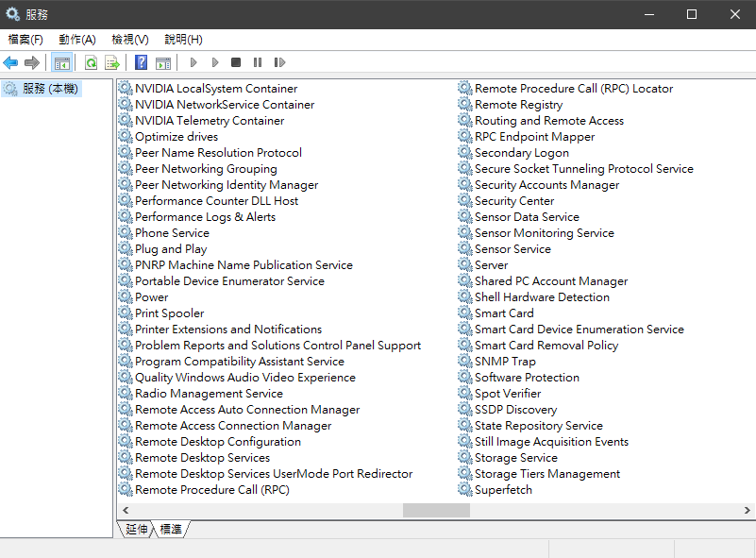
Task: Select Routing and Remote Access service
Action: [549, 121]
